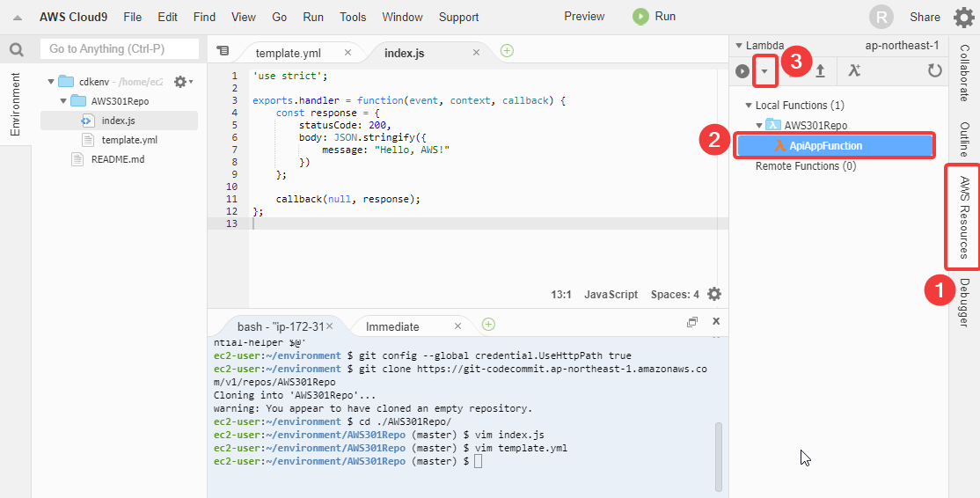Collapse the menu bar with the up-arrow icon

click(18, 18)
